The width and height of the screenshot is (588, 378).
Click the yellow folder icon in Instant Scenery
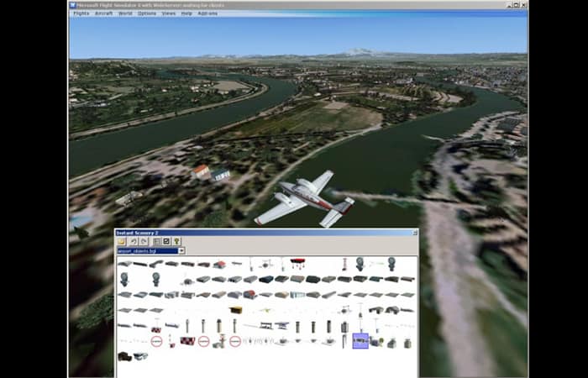[x=122, y=242]
